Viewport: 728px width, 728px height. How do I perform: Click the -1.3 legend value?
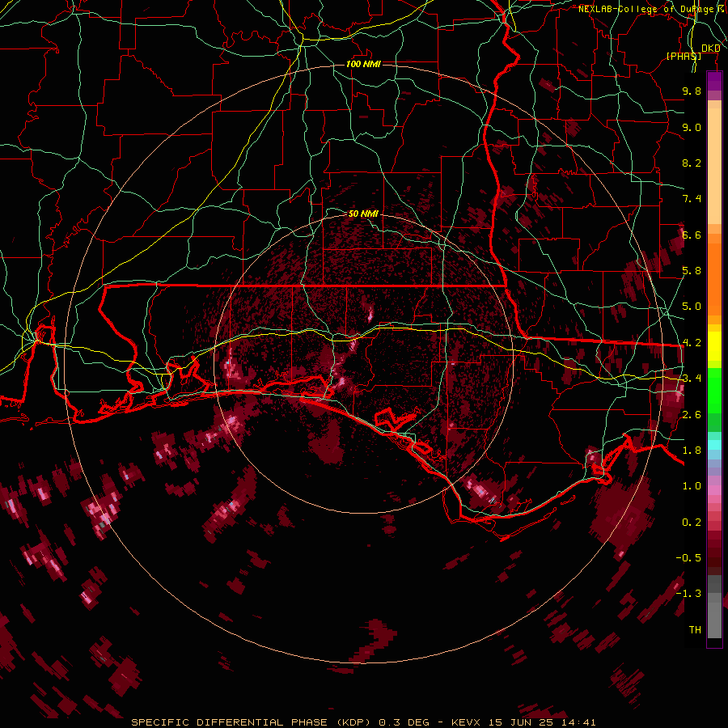[x=688, y=594]
